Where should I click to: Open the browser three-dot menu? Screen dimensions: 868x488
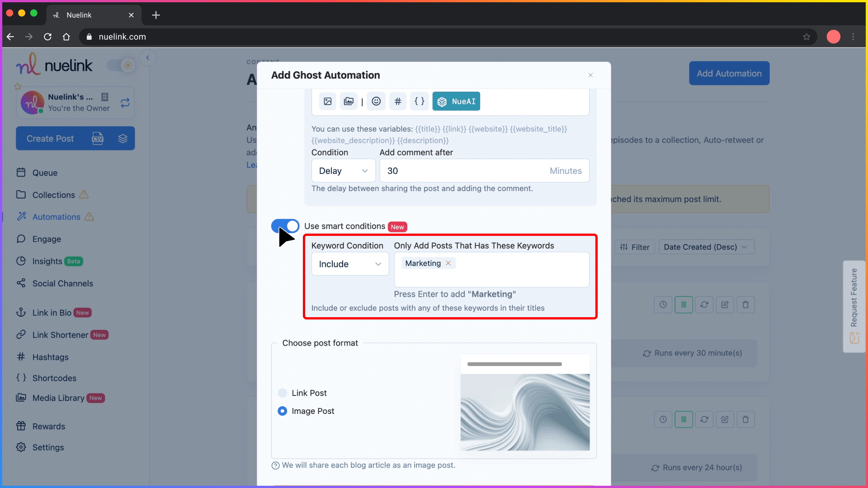click(853, 37)
